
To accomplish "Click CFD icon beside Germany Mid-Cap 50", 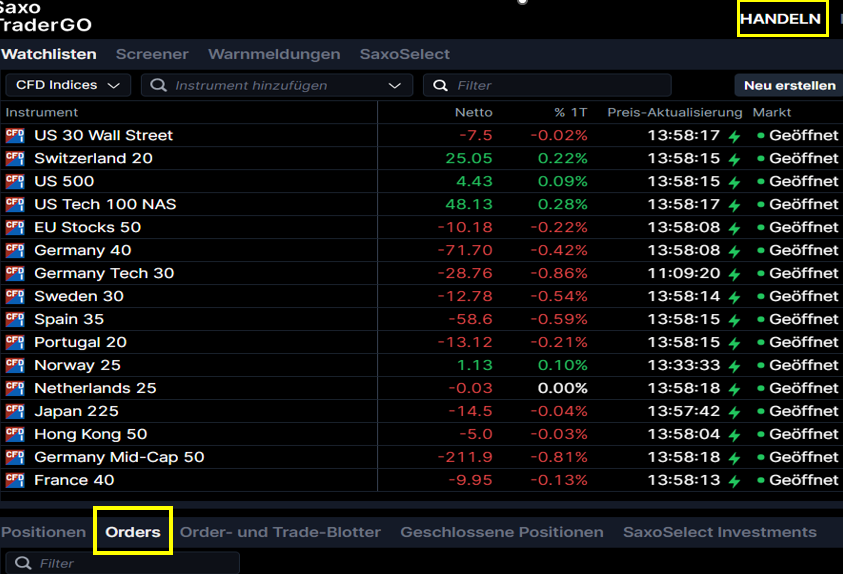I will click(15, 457).
